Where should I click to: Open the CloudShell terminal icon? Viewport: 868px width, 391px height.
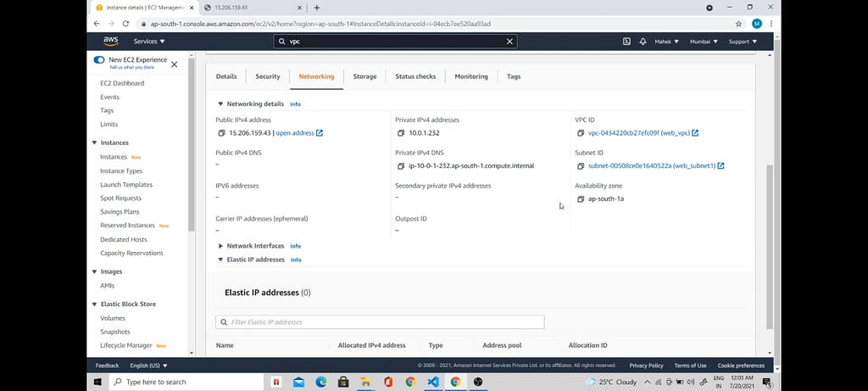(x=626, y=42)
